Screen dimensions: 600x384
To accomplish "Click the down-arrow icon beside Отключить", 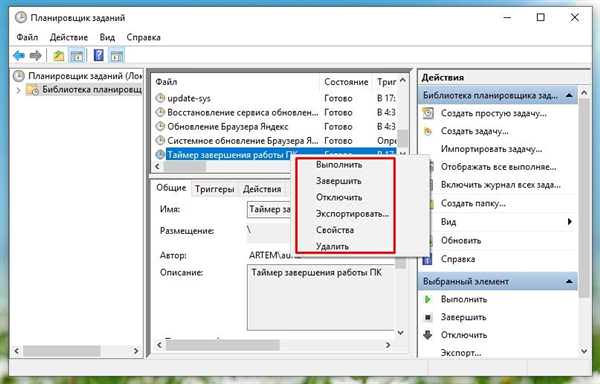I will [428, 335].
